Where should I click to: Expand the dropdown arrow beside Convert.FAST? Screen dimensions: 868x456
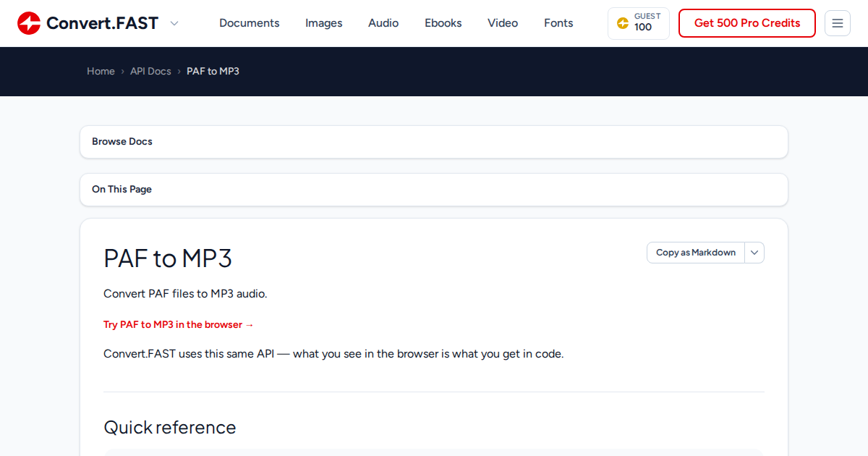[x=174, y=23]
